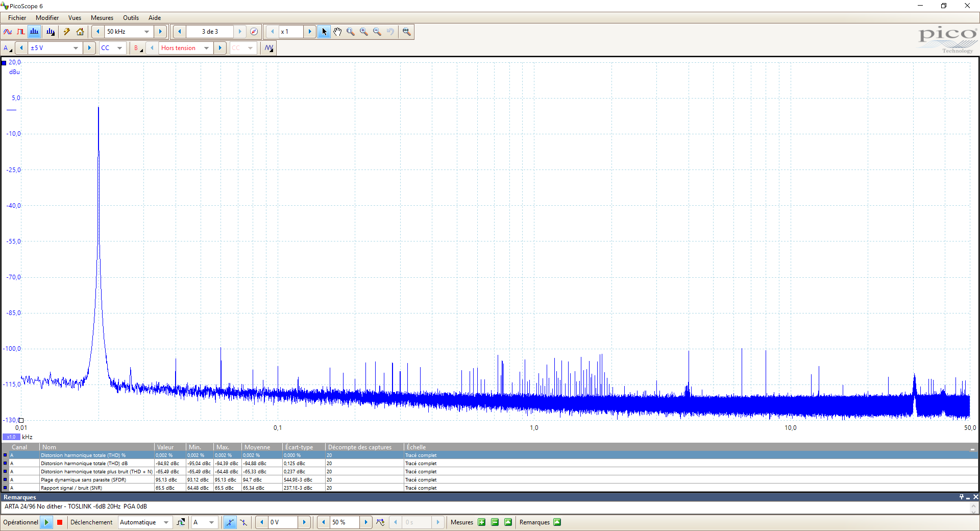Viewport: 980px width, 531px height.
Task: Increase trigger threshold 0 V
Action: (304, 522)
